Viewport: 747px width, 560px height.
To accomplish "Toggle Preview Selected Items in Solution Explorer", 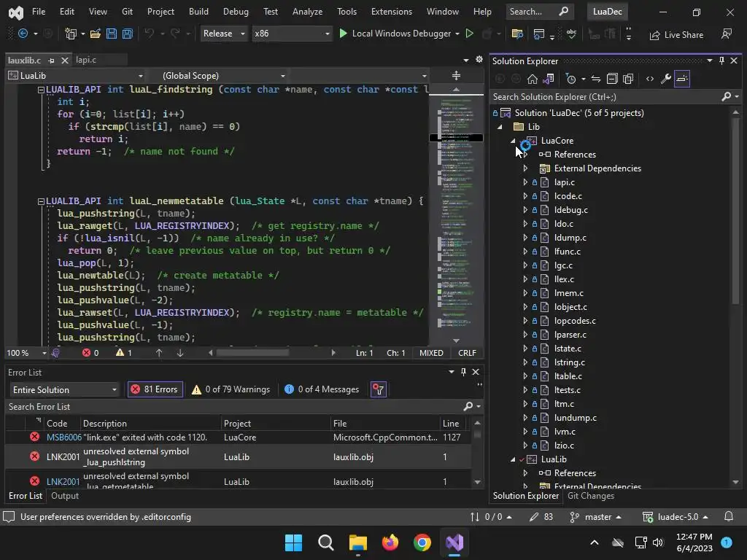I will (x=682, y=79).
